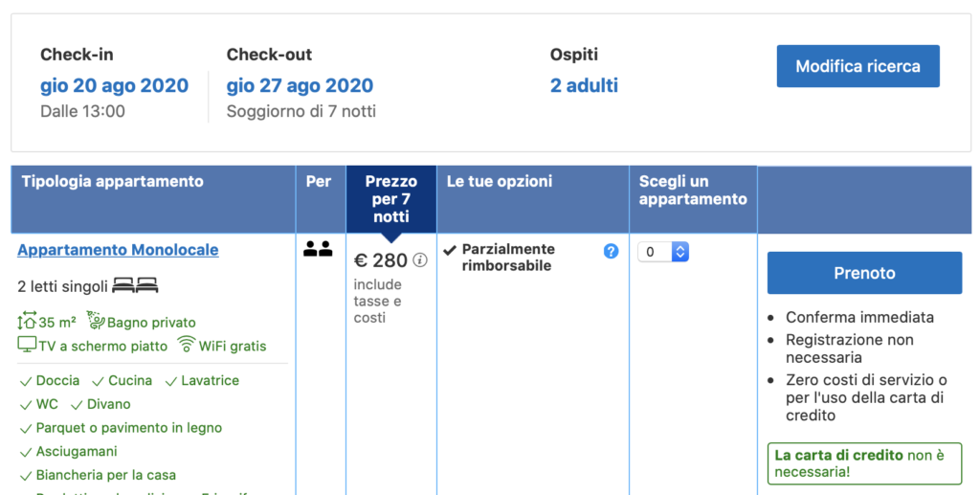
Task: Click the 2 adulti guests link
Action: tap(584, 85)
